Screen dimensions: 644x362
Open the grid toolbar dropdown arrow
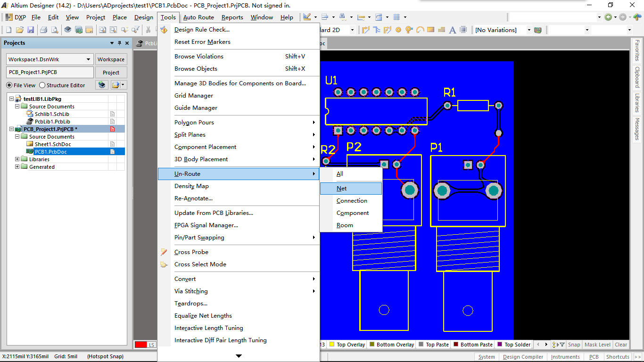coord(405,17)
